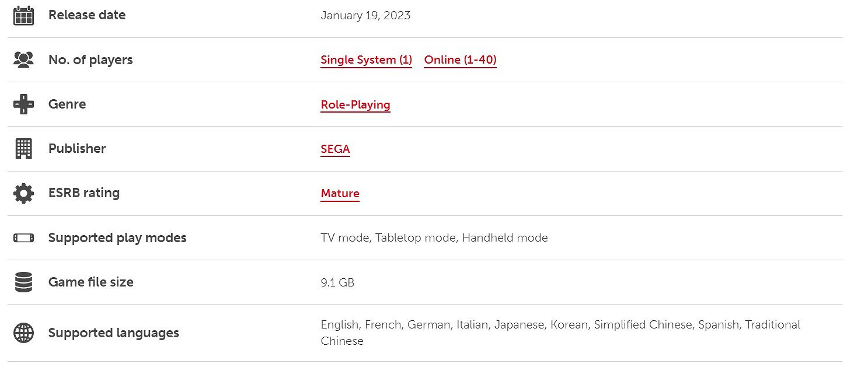Click the Supported play modes label
The image size is (868, 374).
click(x=117, y=238)
